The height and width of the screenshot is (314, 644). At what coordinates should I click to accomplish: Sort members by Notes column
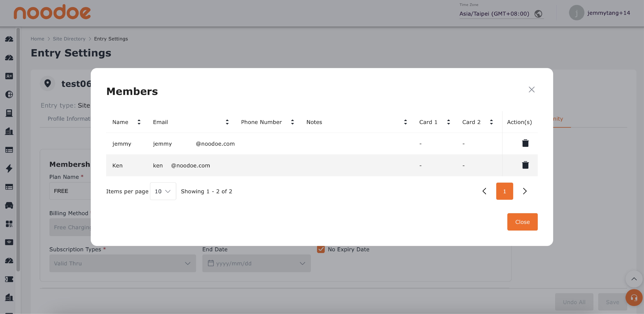[x=405, y=122]
